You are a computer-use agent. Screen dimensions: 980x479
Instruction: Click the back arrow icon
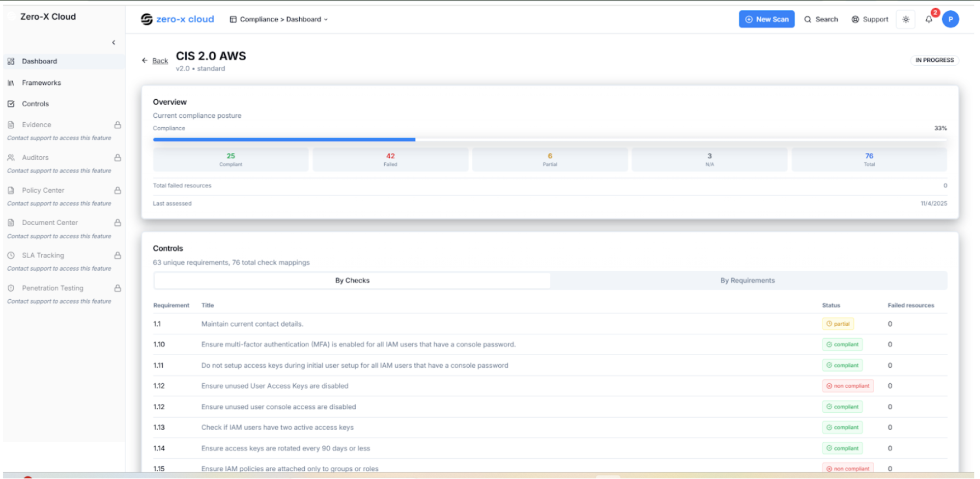pos(145,60)
